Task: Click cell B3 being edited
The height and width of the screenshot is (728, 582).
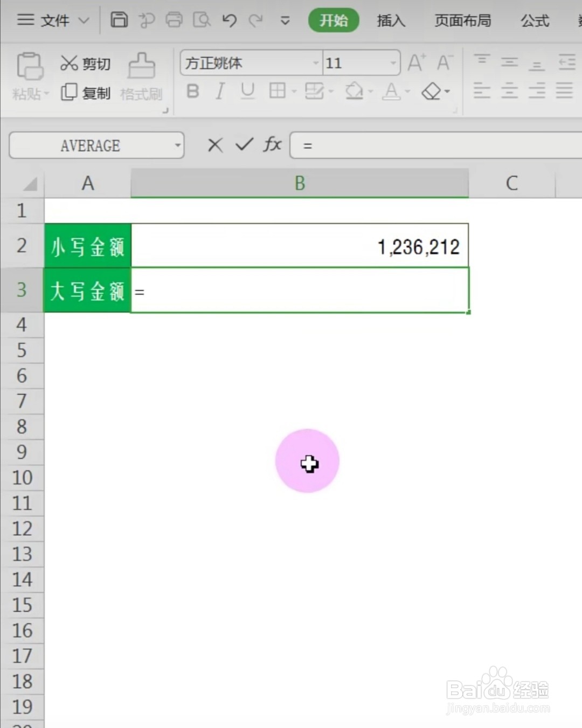Action: coord(300,291)
